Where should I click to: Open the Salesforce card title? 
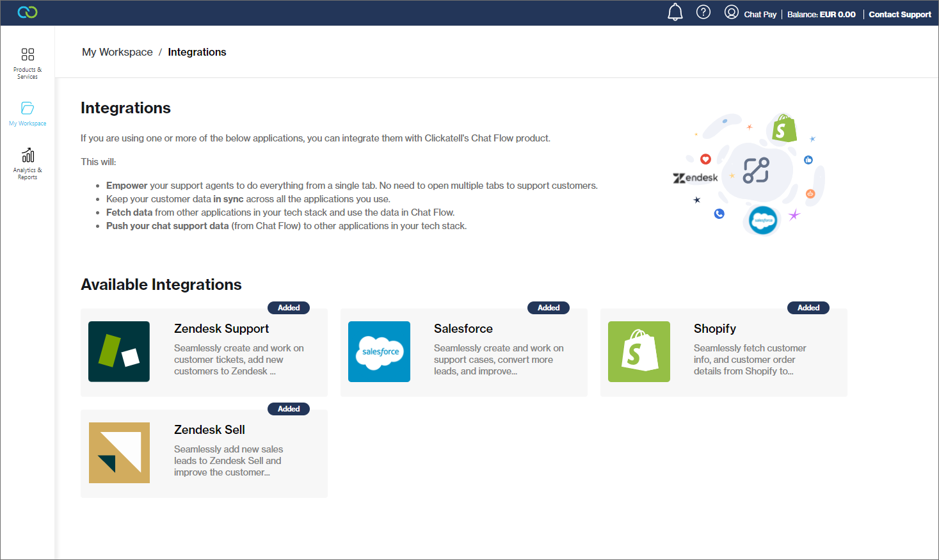click(x=463, y=328)
